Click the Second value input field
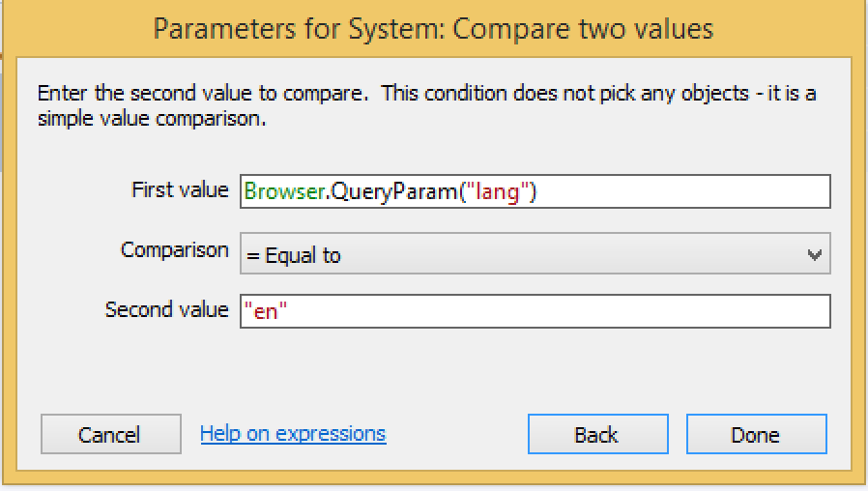 click(x=535, y=311)
